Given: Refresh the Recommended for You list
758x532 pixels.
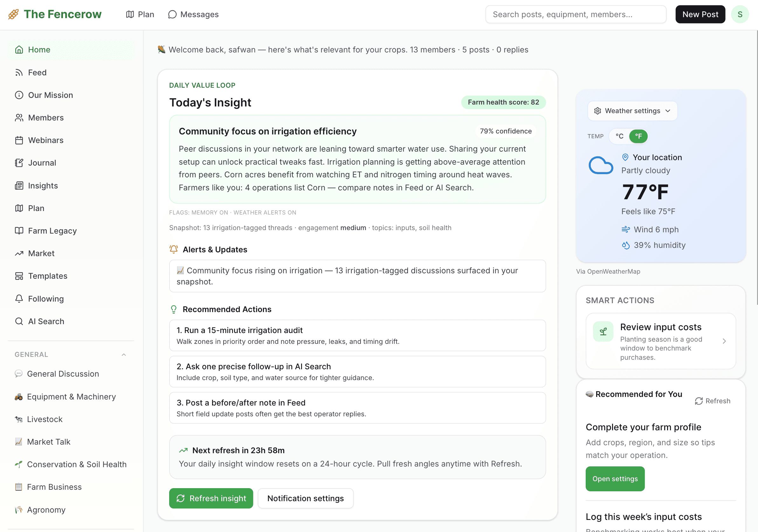Looking at the screenshot, I should click(x=713, y=401).
